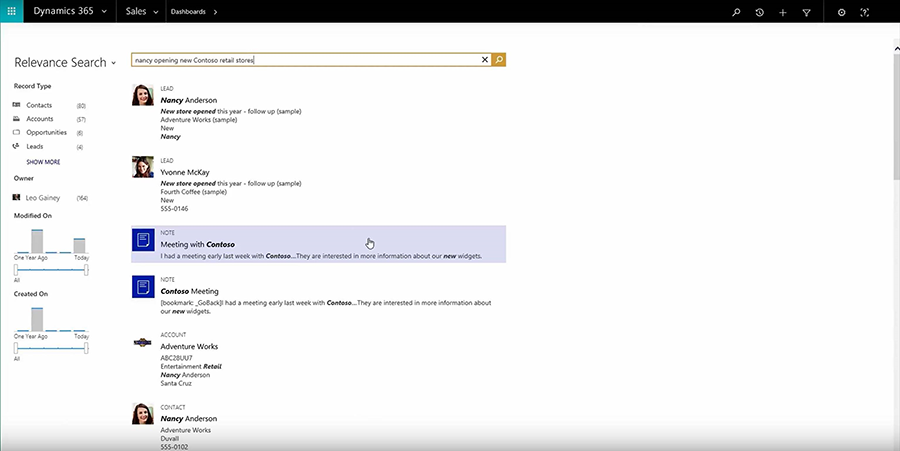Viewport: 900px width, 451px height.
Task: Adjust the Modified On left slider handle
Action: coord(16,270)
